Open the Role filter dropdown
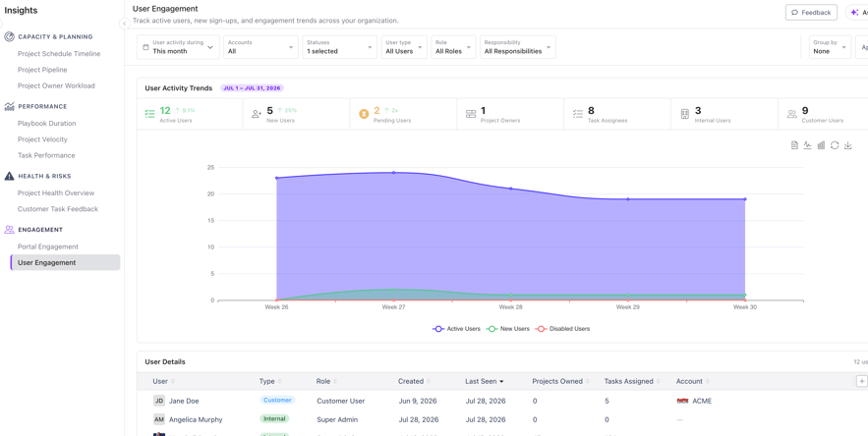 tap(453, 47)
